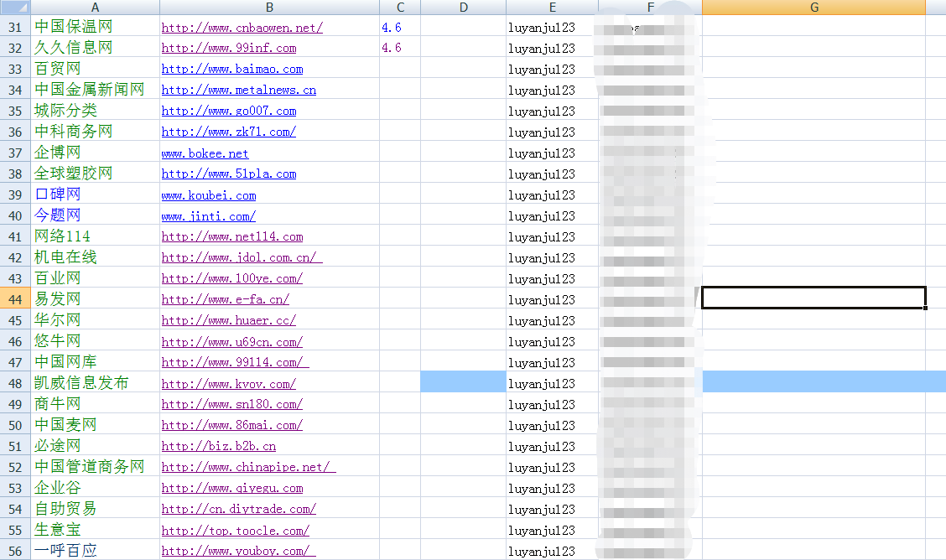946x560 pixels.
Task: Select column B header
Action: click(x=269, y=8)
